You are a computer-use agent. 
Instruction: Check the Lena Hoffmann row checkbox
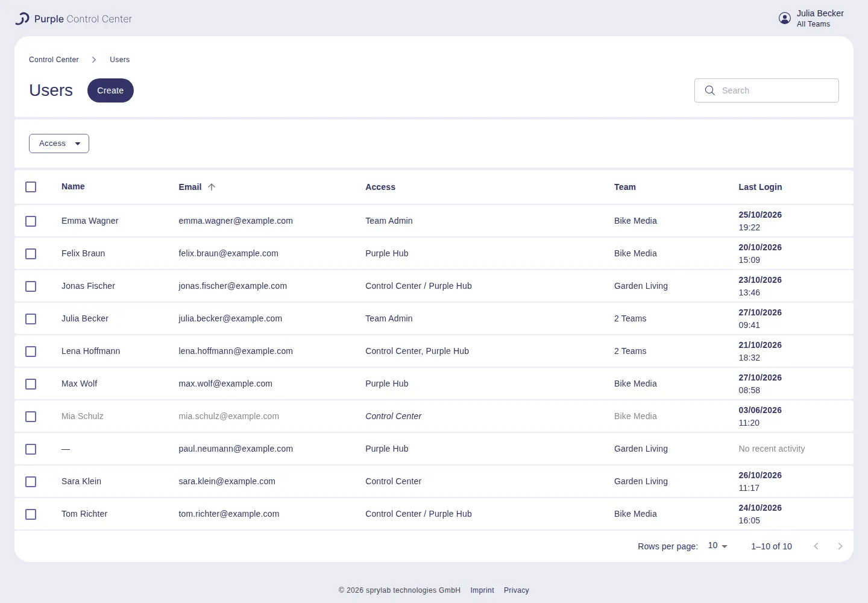(x=31, y=352)
